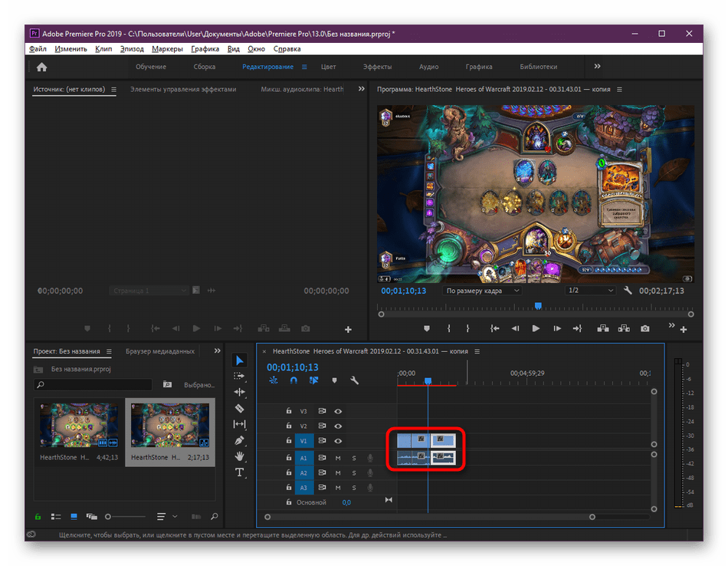Click Export Frame camera icon in Program monitor
The image size is (728, 566).
click(645, 328)
